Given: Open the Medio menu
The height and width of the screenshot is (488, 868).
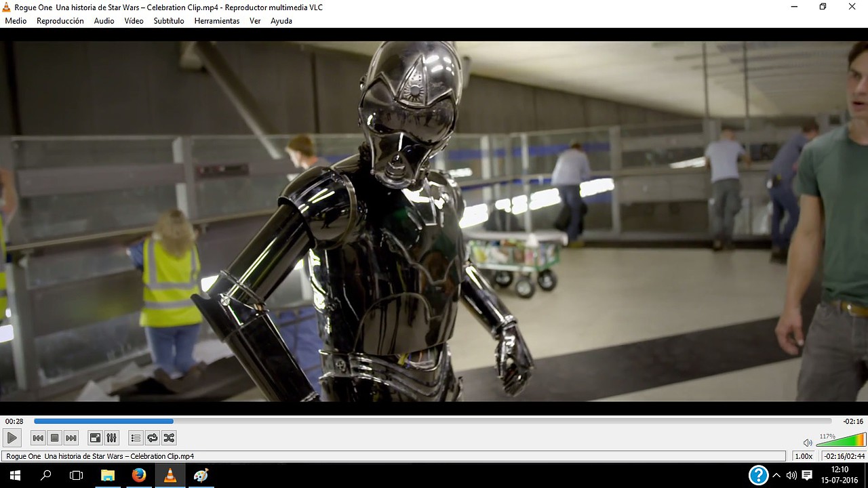Looking at the screenshot, I should tap(16, 21).
